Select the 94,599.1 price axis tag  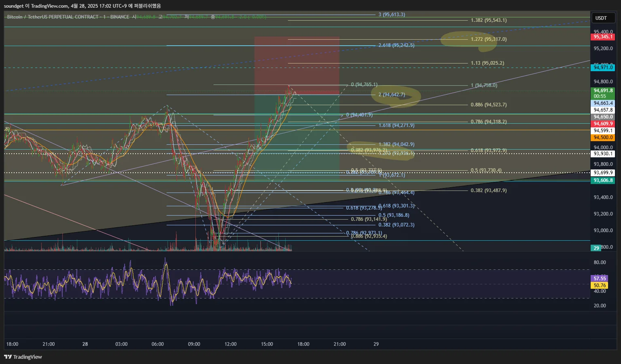(x=603, y=131)
